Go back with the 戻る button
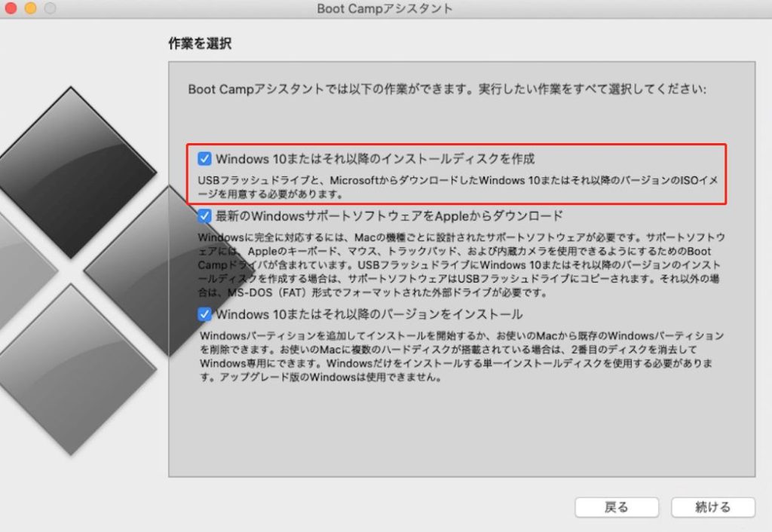Screen dimensions: 772x532 pos(616,507)
